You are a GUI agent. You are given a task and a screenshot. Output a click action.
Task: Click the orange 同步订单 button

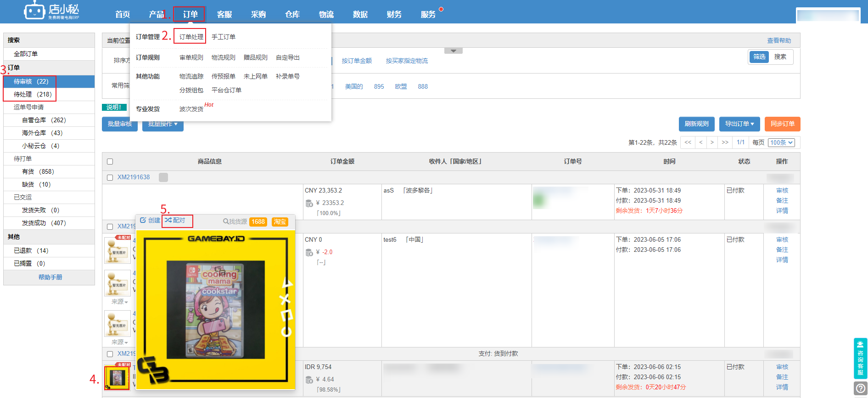[x=783, y=124]
